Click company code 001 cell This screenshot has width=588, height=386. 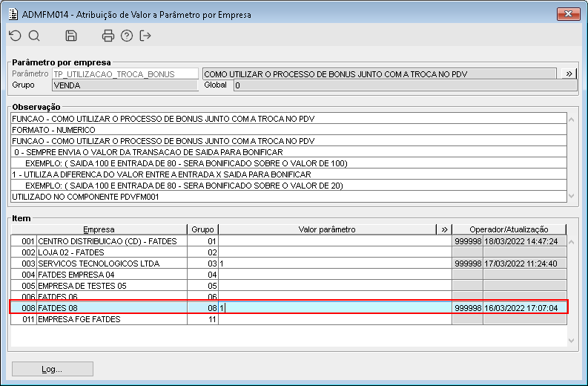[24, 241]
